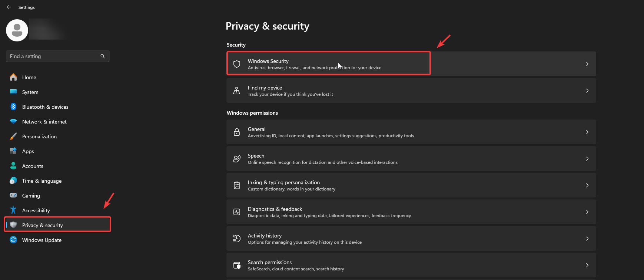
Task: Expand the Windows Security chevron
Action: (x=587, y=64)
